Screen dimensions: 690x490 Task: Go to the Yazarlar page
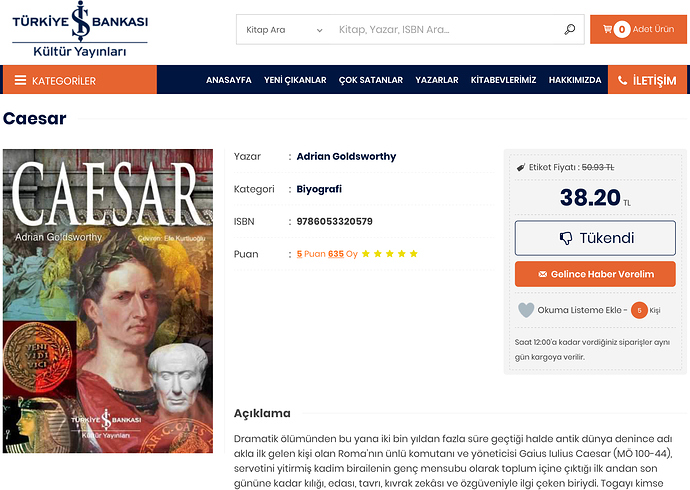click(x=437, y=80)
